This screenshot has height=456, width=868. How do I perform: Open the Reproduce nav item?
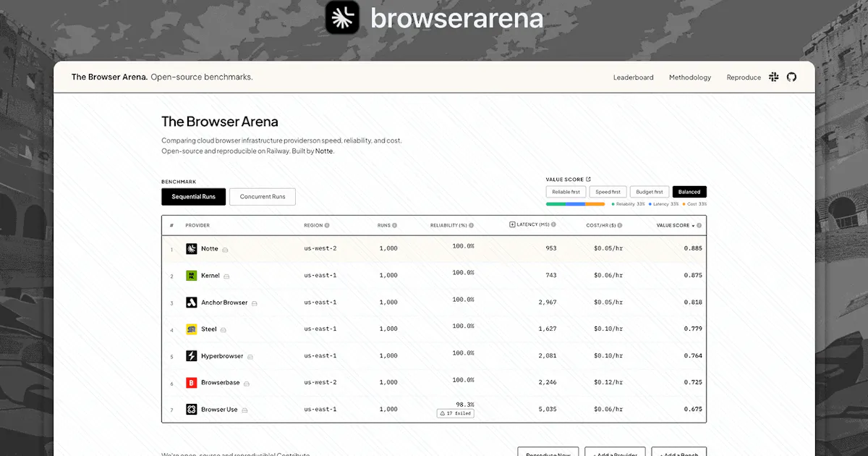[x=744, y=77]
